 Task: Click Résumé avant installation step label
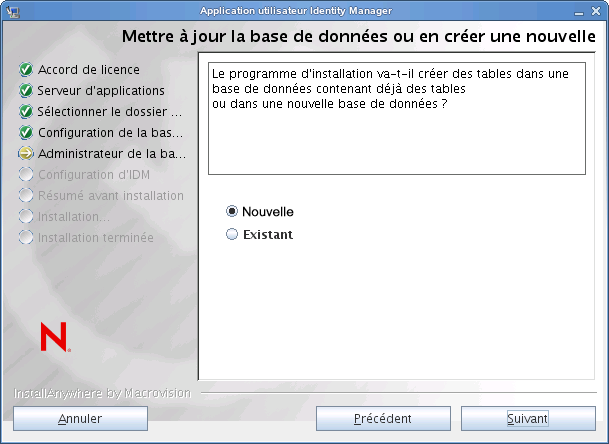tap(111, 195)
